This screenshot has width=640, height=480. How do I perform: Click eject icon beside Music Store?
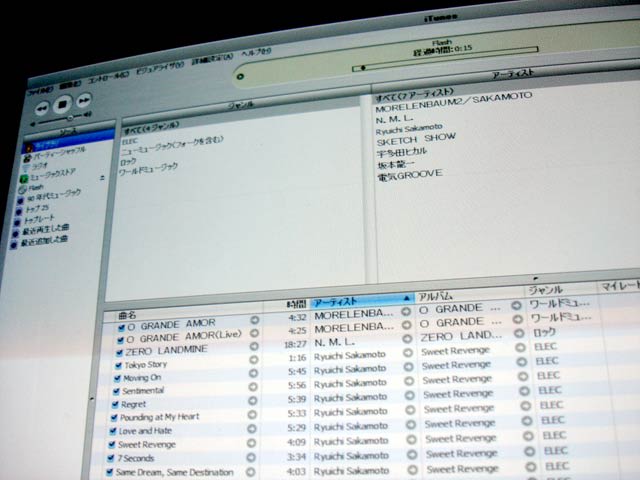coord(101,178)
